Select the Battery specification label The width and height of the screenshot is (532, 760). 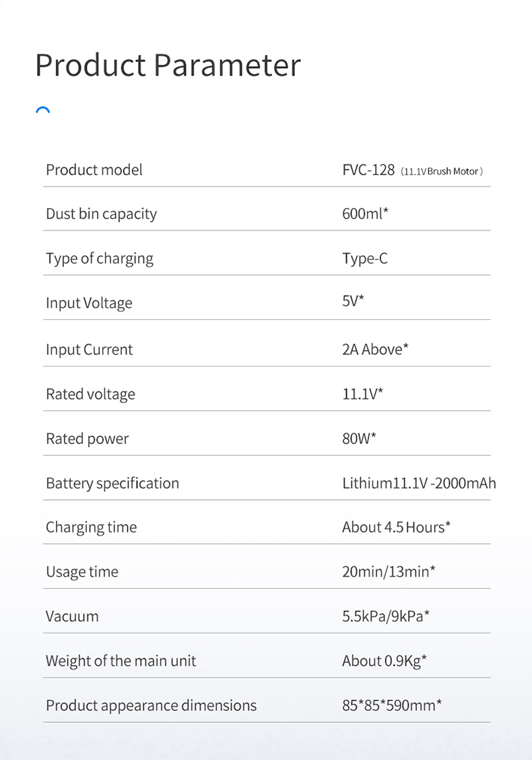(112, 484)
